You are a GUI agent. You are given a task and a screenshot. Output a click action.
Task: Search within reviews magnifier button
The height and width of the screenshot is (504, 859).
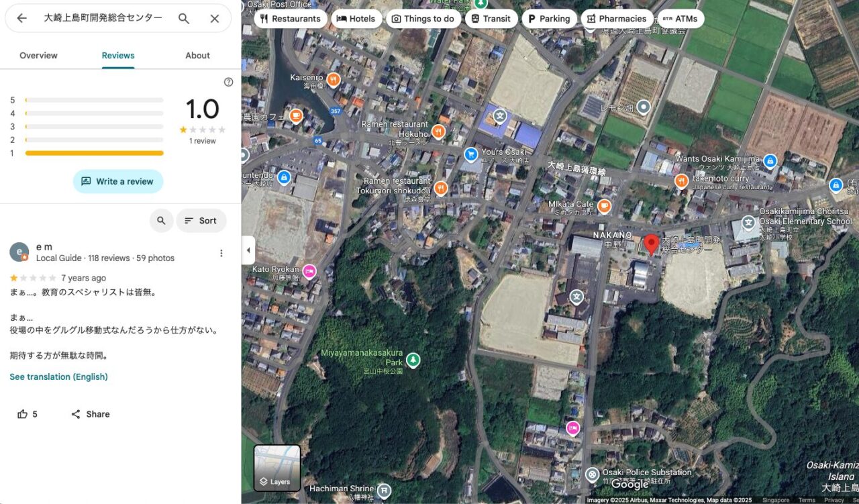coord(161,221)
